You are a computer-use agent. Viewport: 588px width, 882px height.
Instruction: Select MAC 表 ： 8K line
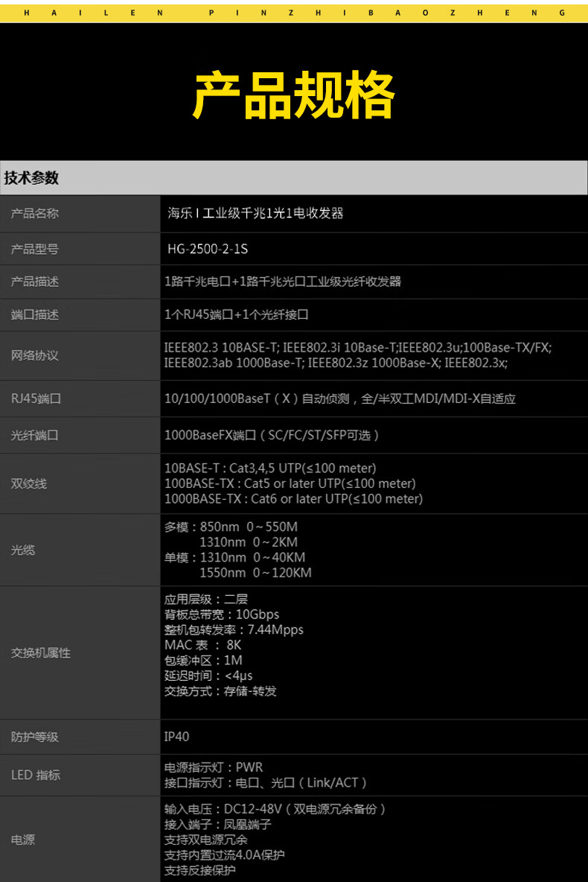(x=203, y=645)
